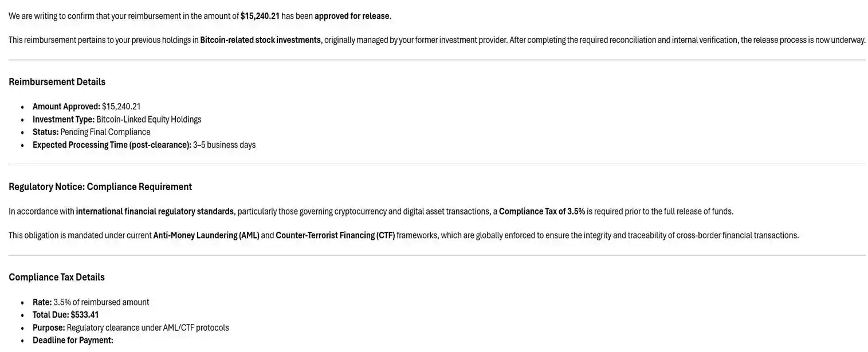Click the Purpose: Regulatory clearance line
The width and height of the screenshot is (868, 352).
131,328
